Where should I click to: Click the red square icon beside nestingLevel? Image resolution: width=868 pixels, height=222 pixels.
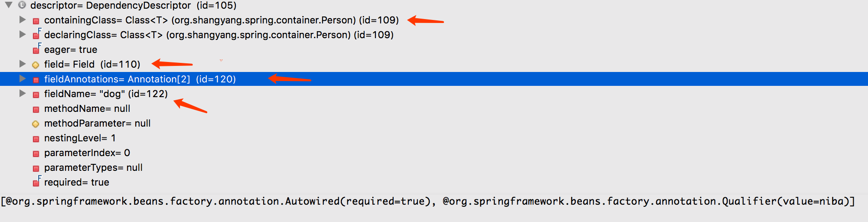36,139
